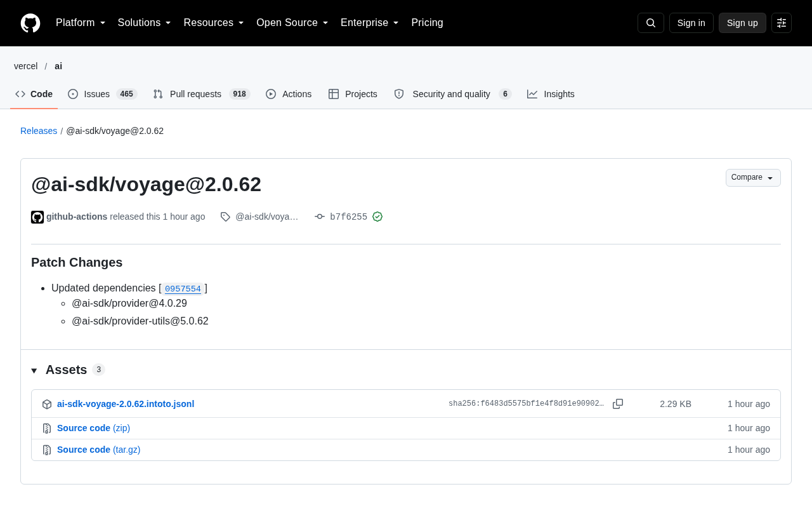Screen dimensions: 812x508
Task: Go to the vercel owner page
Action: [x=26, y=66]
